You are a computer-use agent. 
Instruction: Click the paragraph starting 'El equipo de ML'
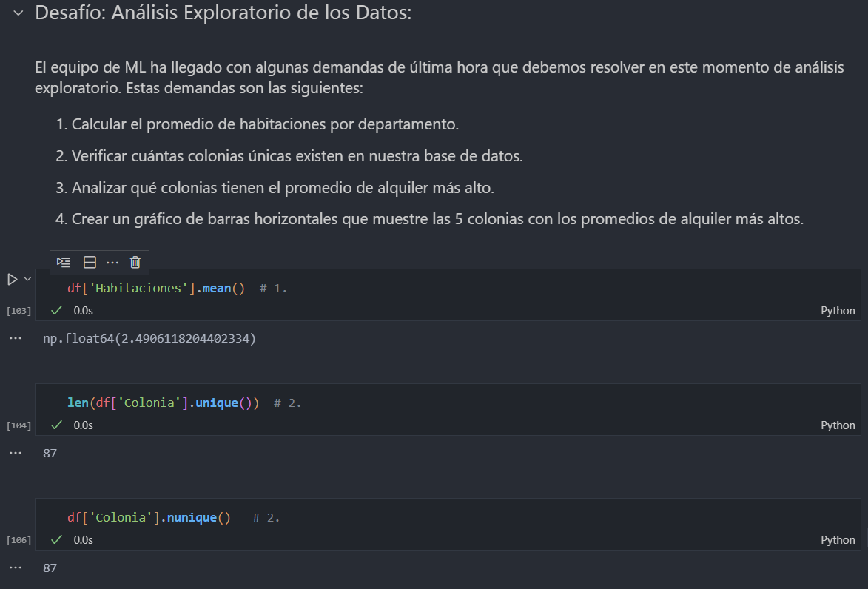[439, 78]
